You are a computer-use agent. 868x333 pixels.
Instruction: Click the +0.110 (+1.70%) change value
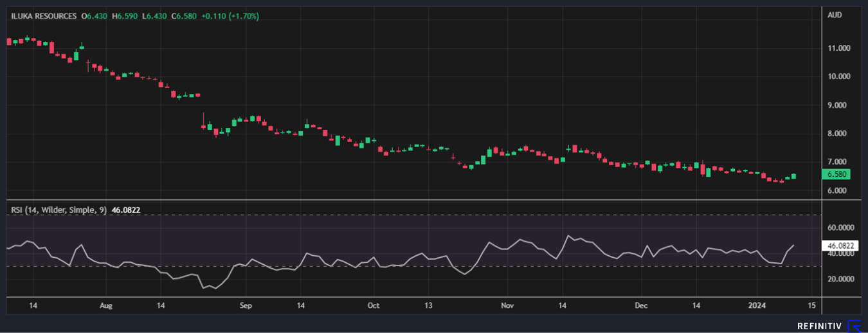coord(230,16)
